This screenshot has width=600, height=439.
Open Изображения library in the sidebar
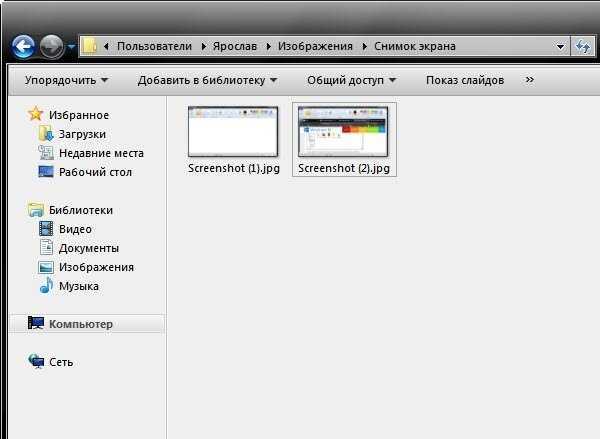click(x=96, y=267)
